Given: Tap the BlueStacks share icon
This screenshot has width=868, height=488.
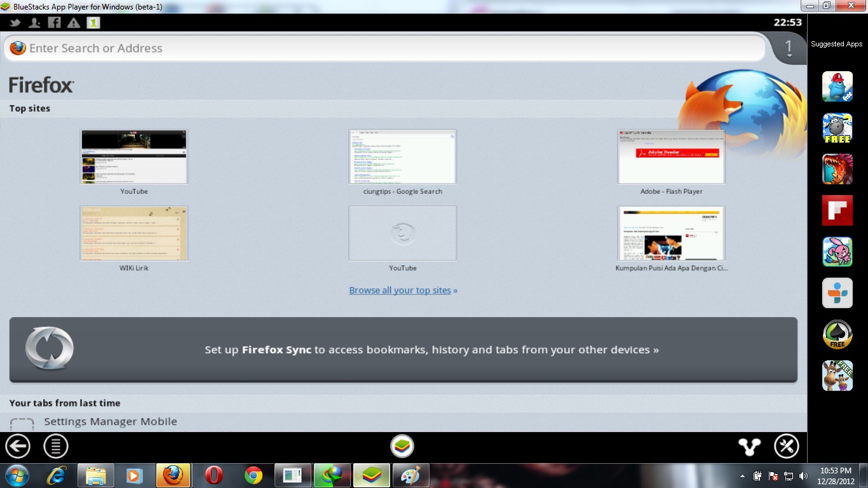Looking at the screenshot, I should point(750,447).
